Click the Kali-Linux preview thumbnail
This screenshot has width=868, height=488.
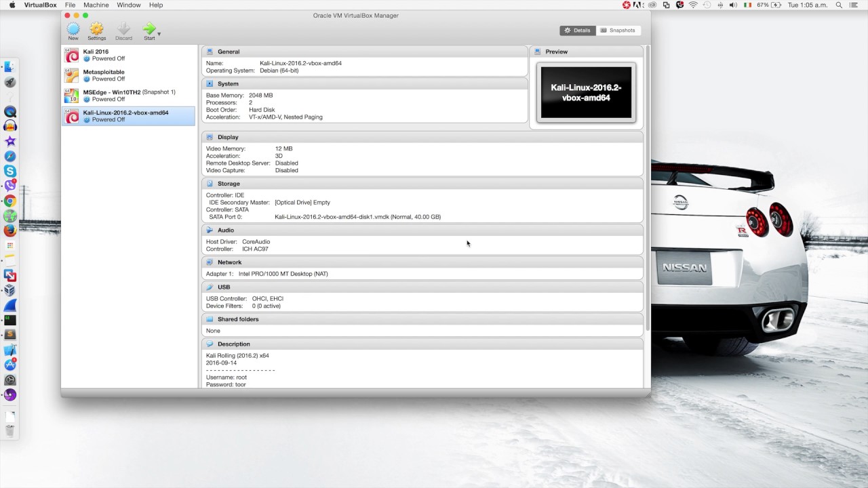[586, 93]
